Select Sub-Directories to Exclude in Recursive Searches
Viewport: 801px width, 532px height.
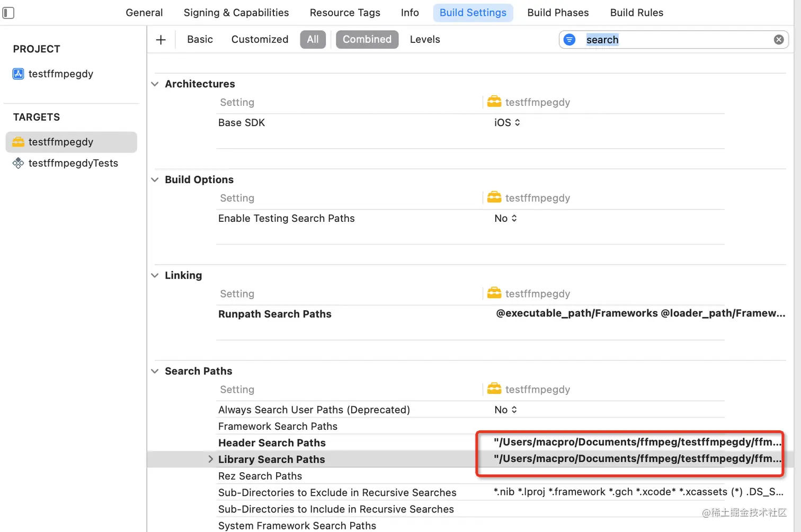pyautogui.click(x=337, y=492)
